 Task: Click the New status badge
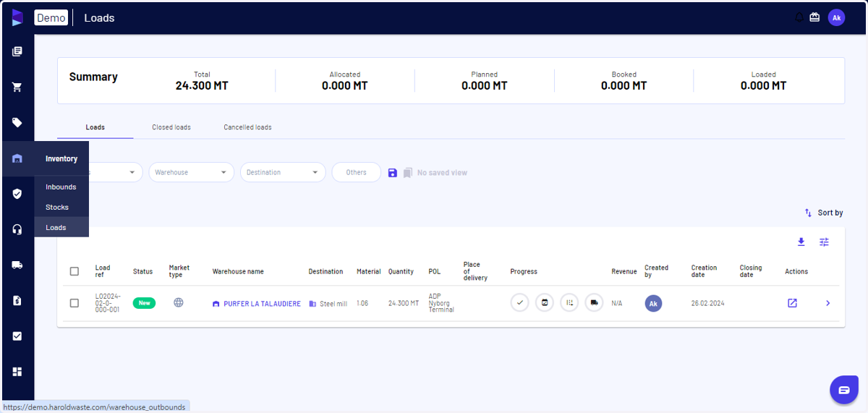[145, 303]
